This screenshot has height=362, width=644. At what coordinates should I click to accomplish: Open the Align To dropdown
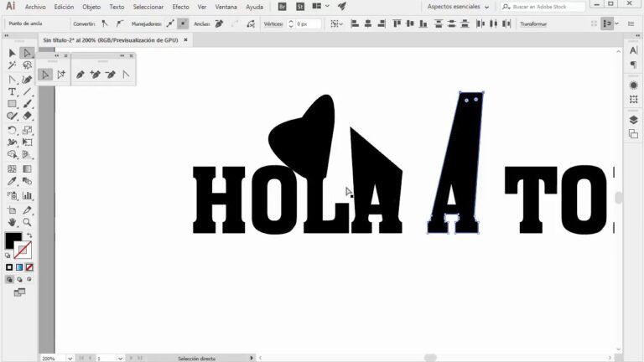337,23
